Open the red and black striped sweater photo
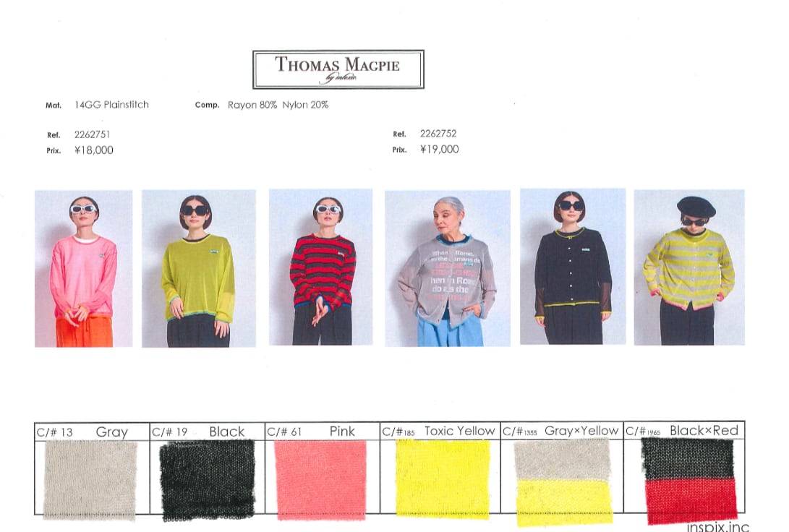Viewport: 789px width, 532px height. (320, 267)
